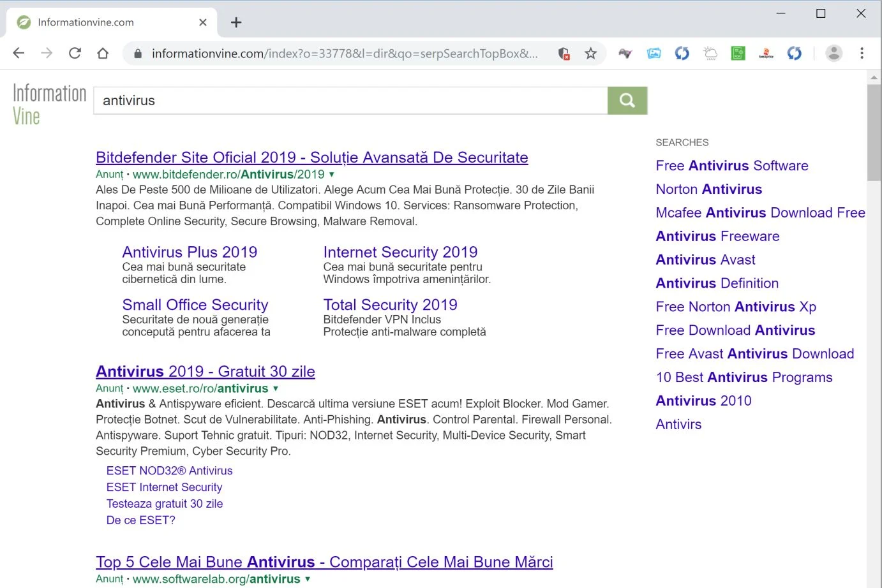The width and height of the screenshot is (882, 588).
Task: Focus the antivirus search box
Action: 350,101
